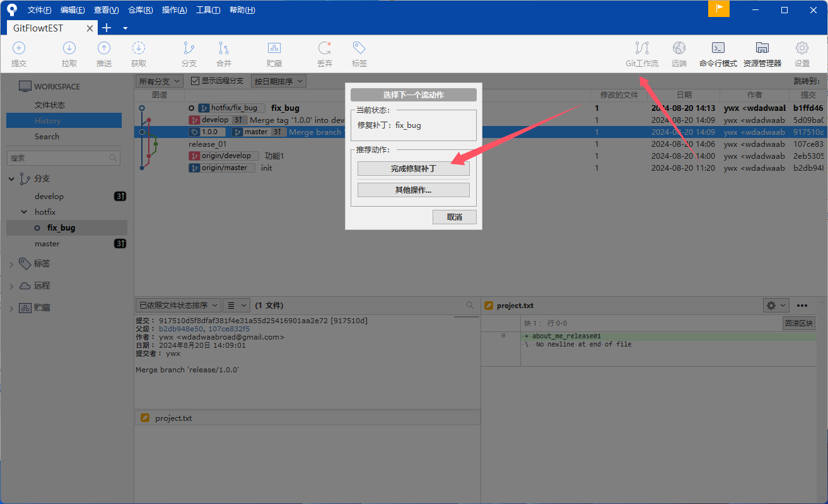Click the 取消 button in dialog

pyautogui.click(x=454, y=217)
